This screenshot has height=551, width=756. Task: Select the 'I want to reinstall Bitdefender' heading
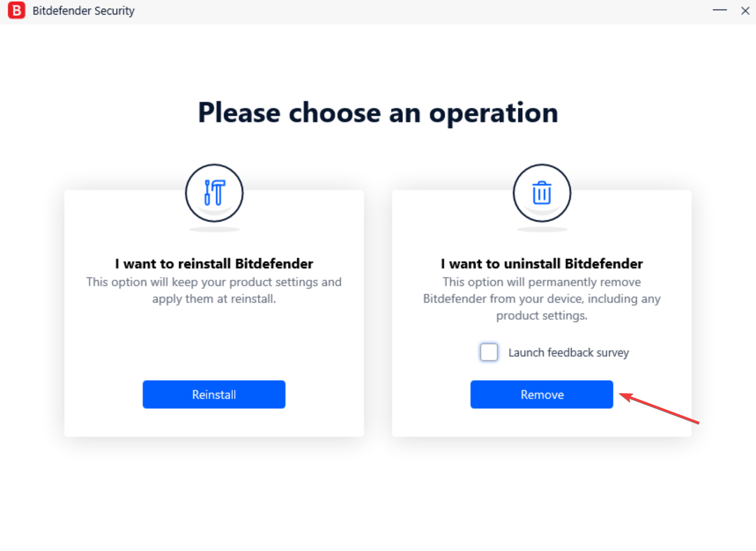point(214,263)
